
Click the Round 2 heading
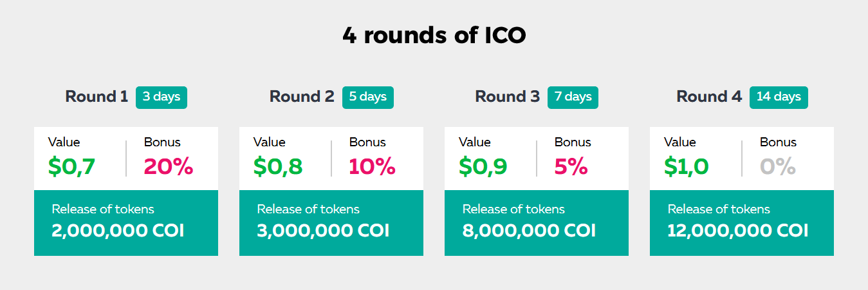302,97
